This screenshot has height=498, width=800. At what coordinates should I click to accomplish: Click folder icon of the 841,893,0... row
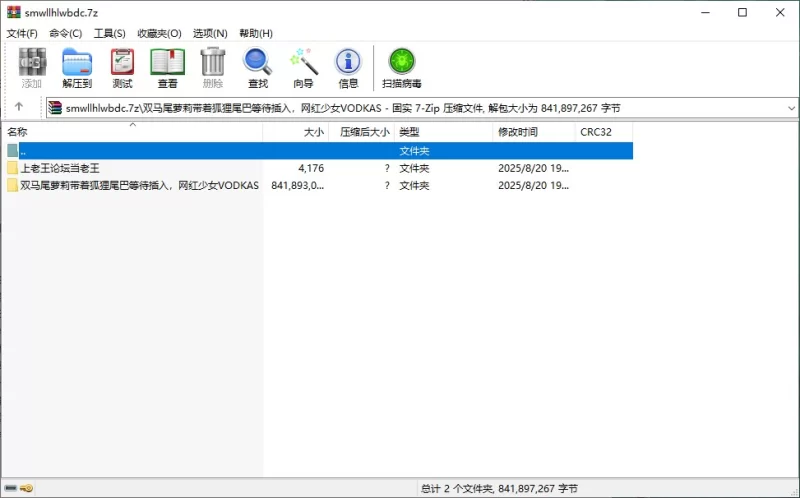coord(13,185)
